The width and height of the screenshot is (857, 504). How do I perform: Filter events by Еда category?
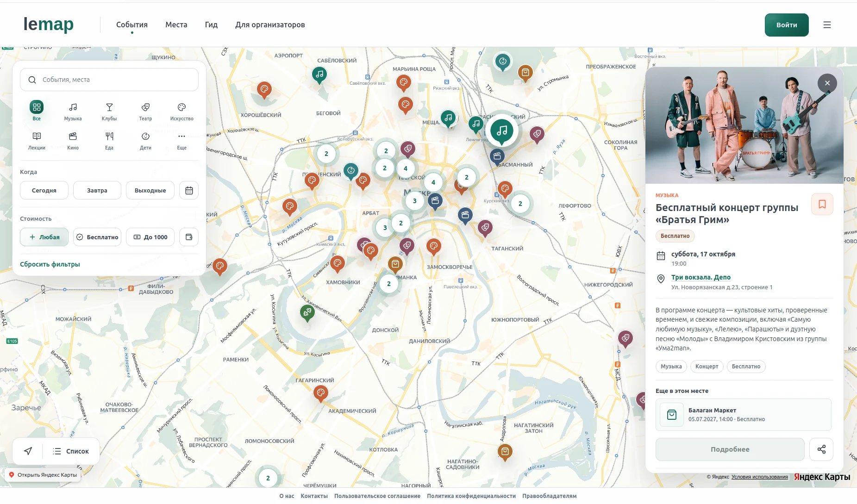tap(109, 140)
